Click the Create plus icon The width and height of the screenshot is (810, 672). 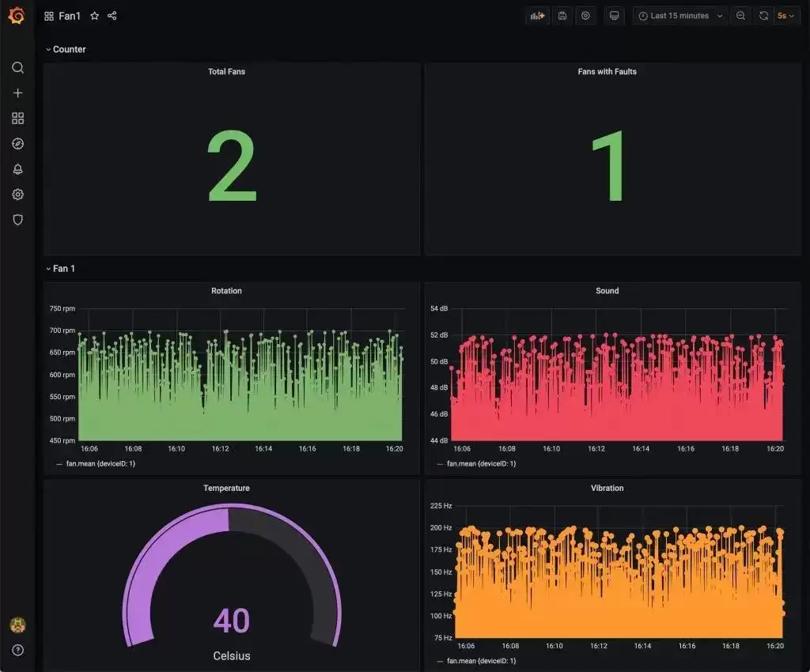[17, 93]
